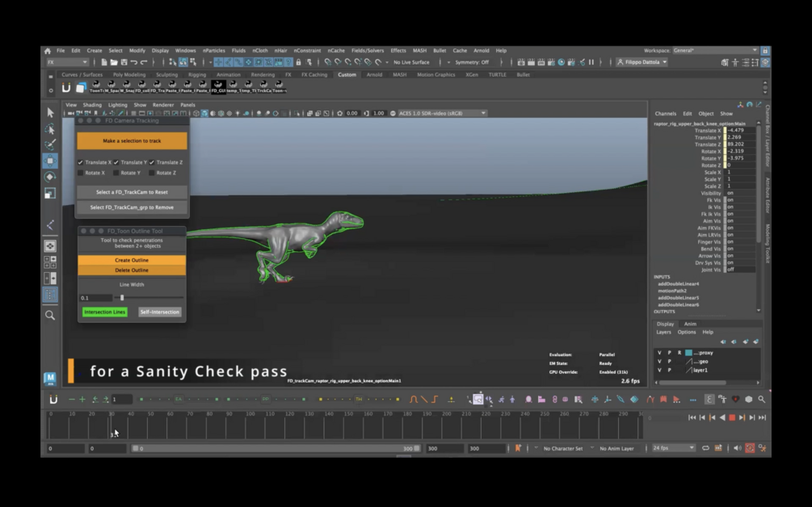Screen dimensions: 812x507
Task: Redo action with the redo arrow
Action: [x=144, y=62]
